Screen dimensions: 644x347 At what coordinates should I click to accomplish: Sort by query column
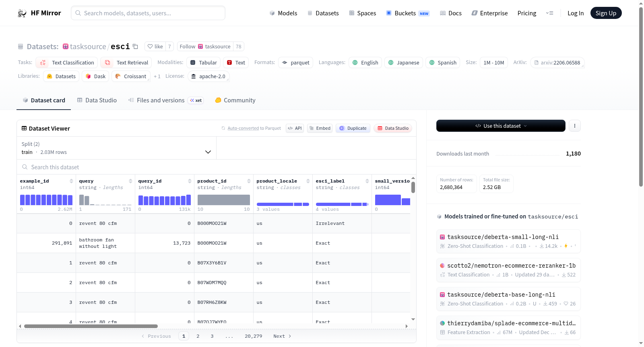click(x=130, y=181)
